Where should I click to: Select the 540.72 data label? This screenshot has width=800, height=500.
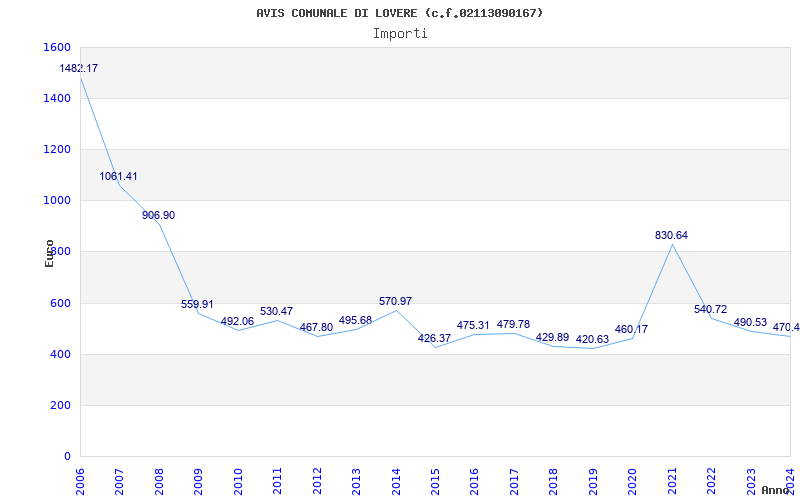[x=711, y=309]
